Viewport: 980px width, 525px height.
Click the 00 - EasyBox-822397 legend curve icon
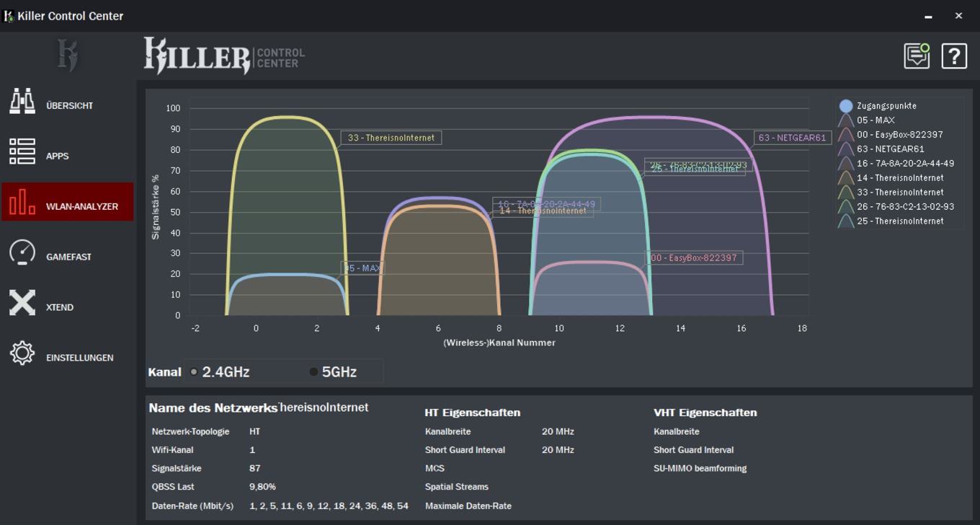pos(846,135)
